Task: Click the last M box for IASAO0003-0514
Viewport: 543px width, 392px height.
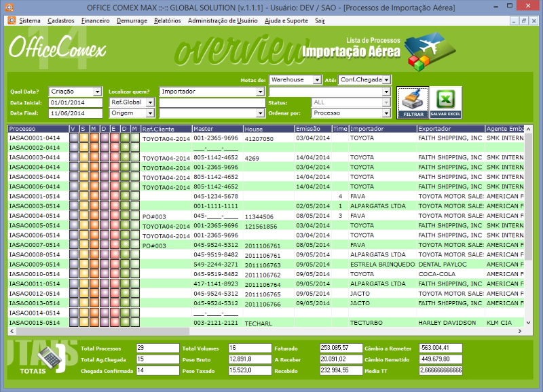Action: pos(135,206)
